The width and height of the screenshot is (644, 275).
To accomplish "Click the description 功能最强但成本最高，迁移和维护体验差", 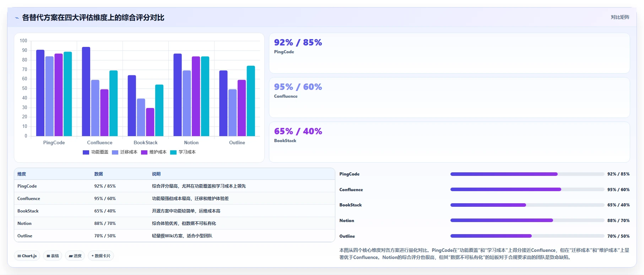I will [190, 199].
